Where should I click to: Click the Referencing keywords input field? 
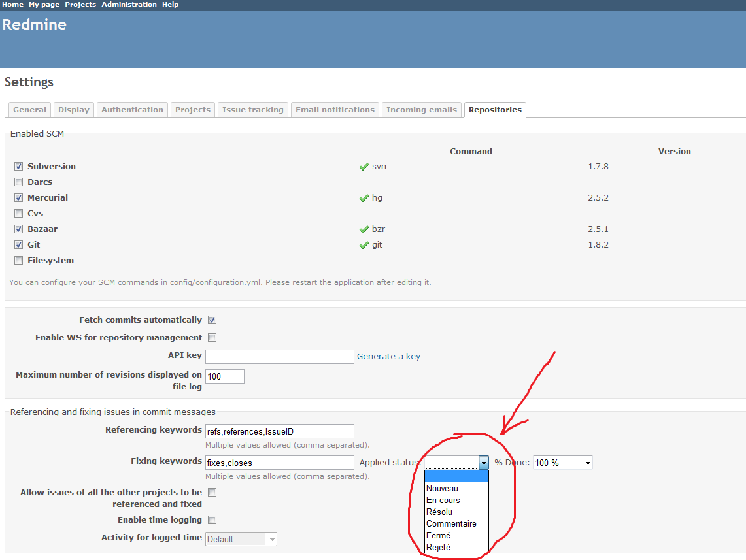[x=280, y=431]
